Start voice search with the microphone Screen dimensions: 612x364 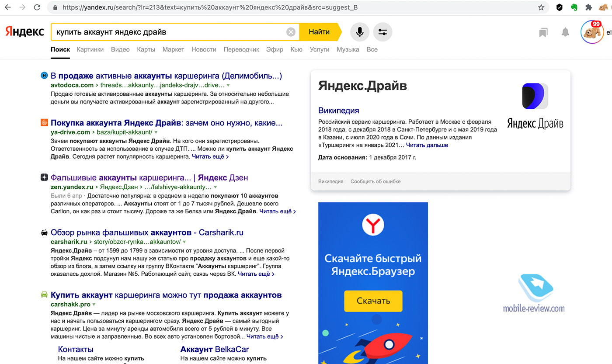coord(360,32)
